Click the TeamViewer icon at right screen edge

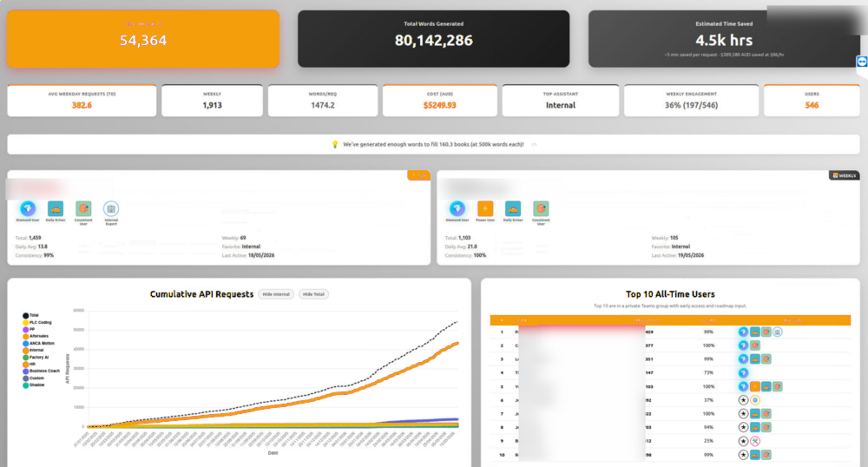point(862,62)
